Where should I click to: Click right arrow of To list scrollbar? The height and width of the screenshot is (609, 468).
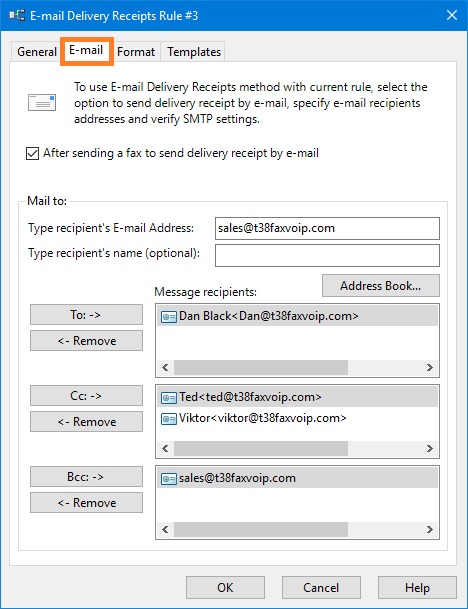429,367
